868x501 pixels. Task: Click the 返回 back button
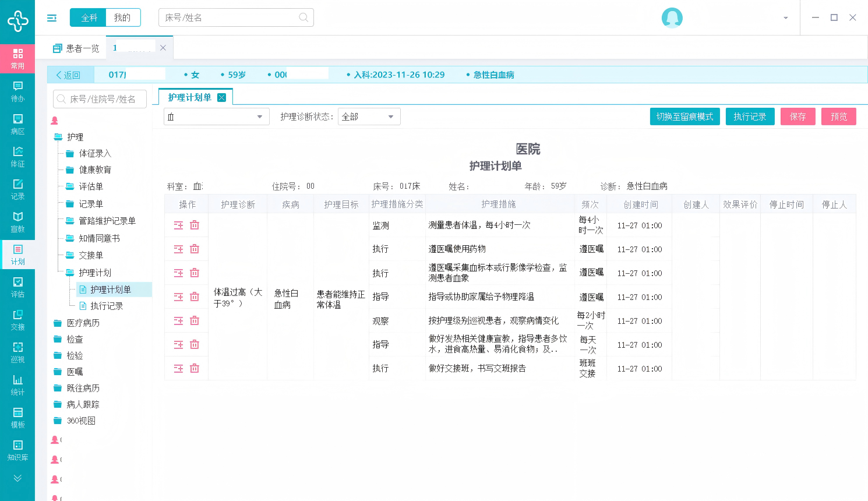point(69,75)
